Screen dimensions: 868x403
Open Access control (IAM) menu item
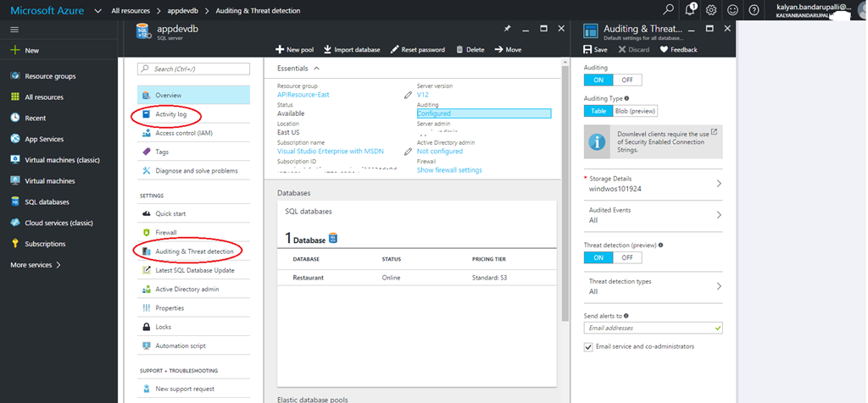pos(194,133)
